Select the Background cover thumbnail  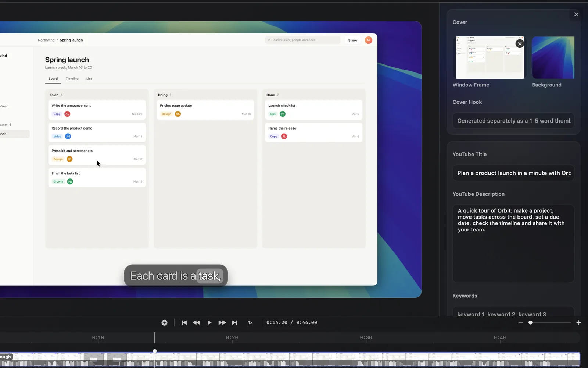coord(553,57)
